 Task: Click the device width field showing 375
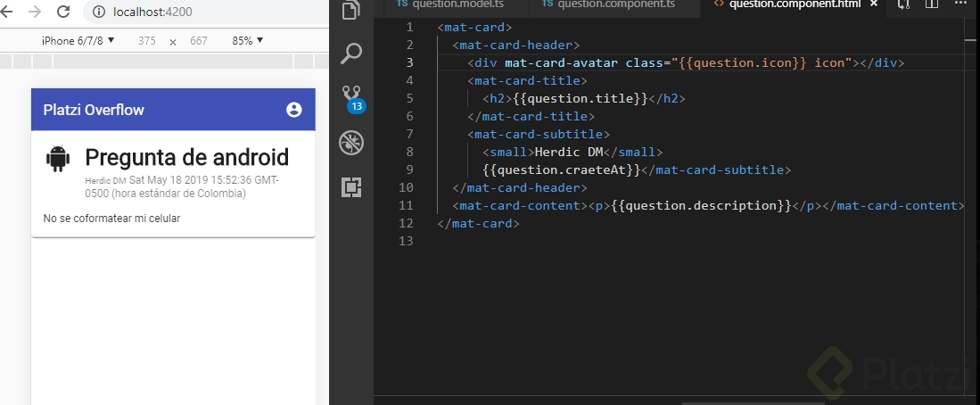pyautogui.click(x=147, y=41)
